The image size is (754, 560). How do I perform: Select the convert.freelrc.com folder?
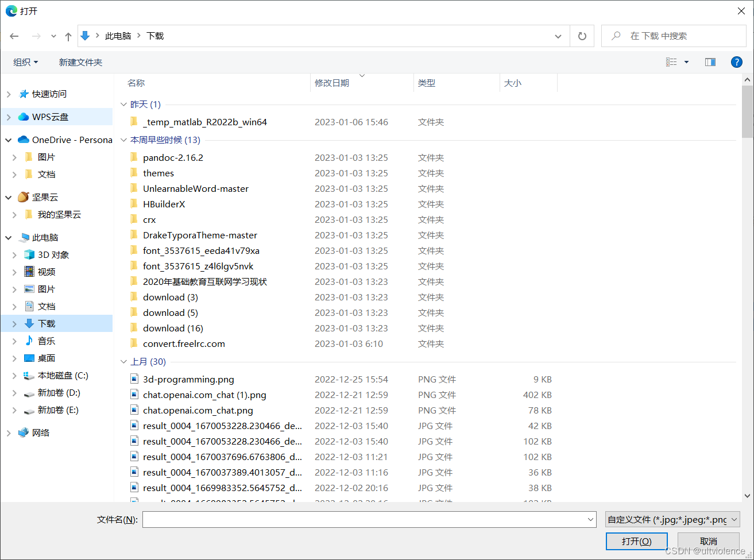click(184, 343)
